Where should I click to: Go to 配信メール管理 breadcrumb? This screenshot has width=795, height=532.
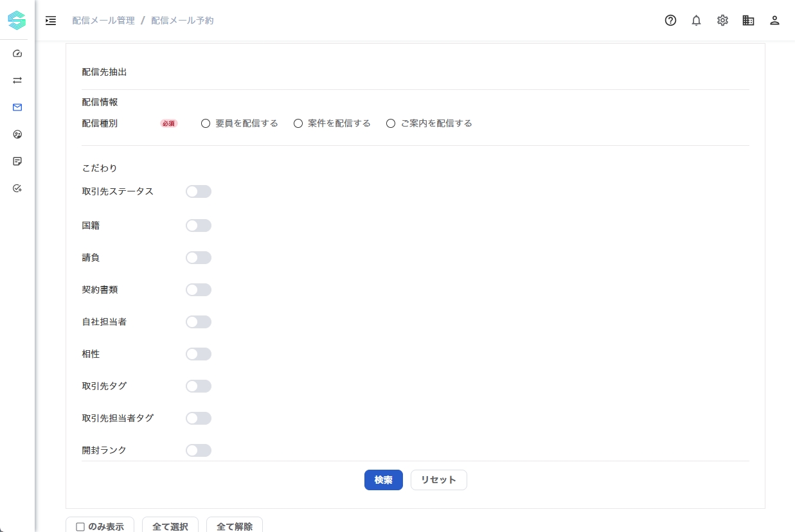click(x=103, y=21)
